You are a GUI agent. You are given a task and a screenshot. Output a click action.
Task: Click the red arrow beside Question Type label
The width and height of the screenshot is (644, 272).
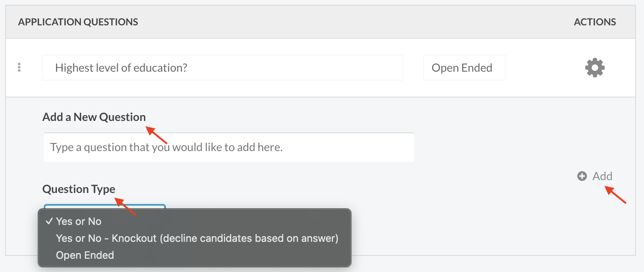tap(125, 206)
